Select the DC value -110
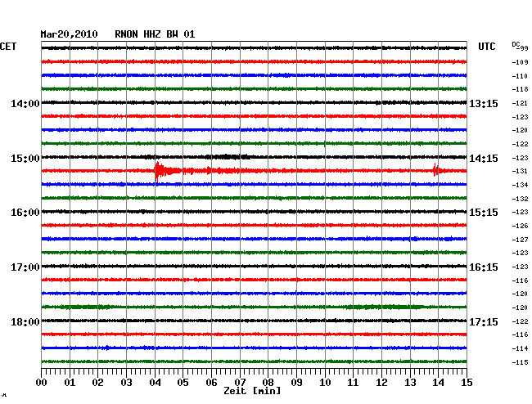Viewport: 532px width, 404px height. coord(520,76)
